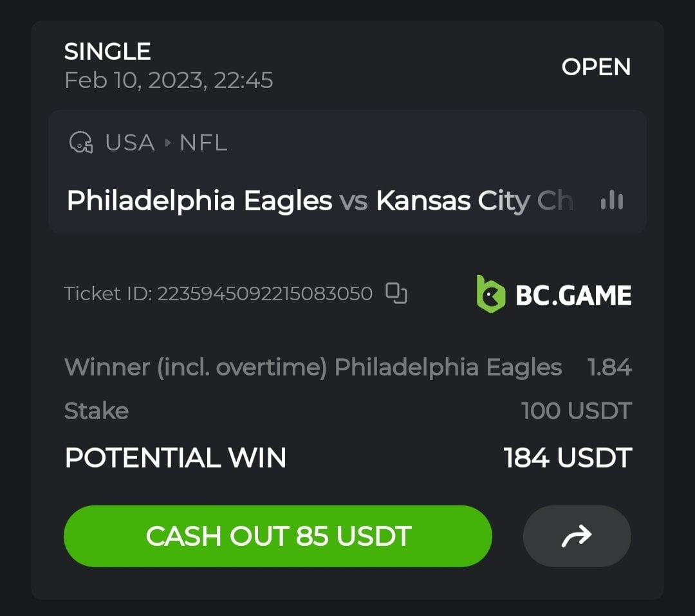Viewport: 695px width, 616px height.
Task: Open match statistics bar chart icon
Action: pos(611,201)
